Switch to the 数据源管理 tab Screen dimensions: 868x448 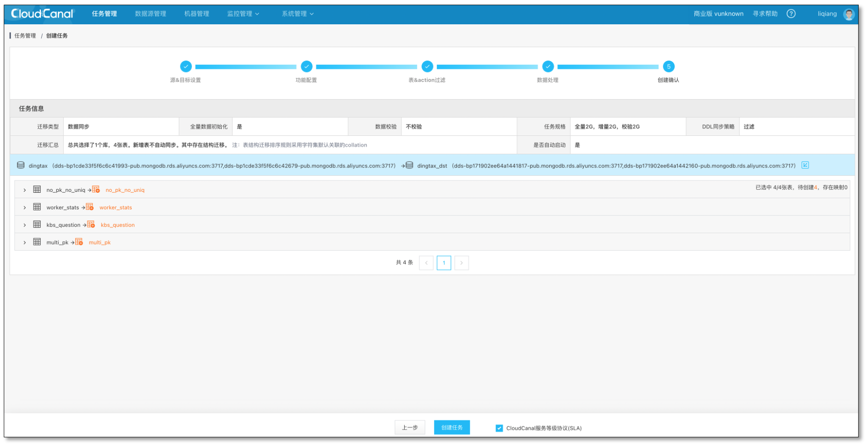pos(150,13)
